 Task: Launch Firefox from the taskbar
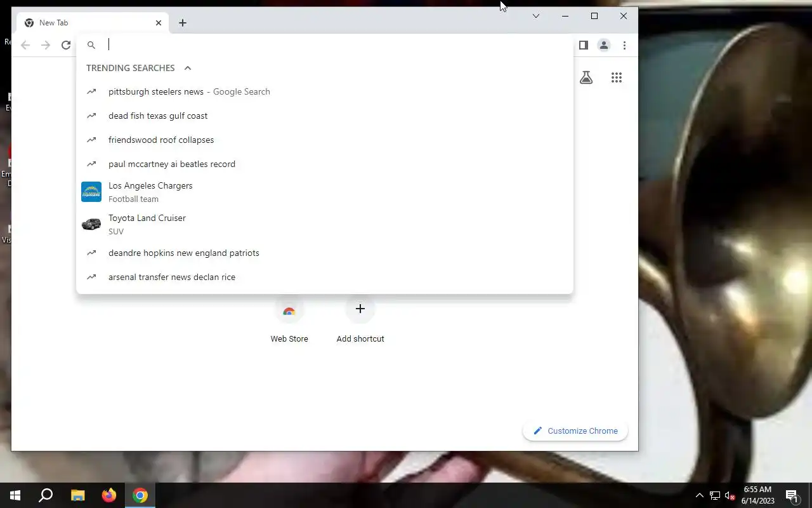tap(109, 495)
